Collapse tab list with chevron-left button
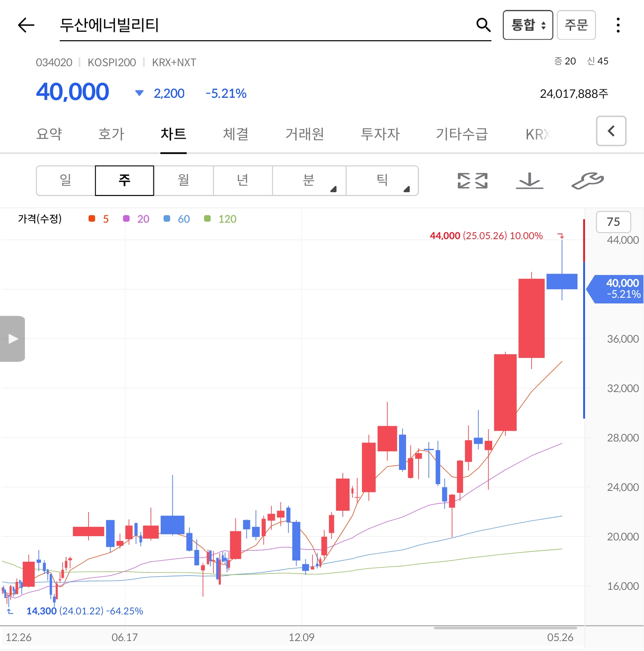 point(611,131)
